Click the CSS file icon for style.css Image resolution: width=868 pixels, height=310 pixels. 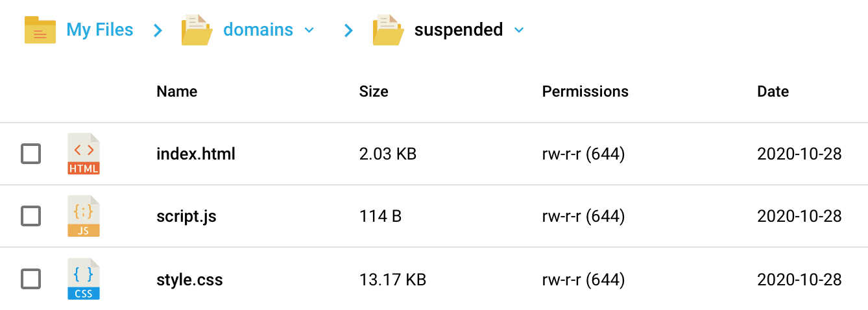click(84, 279)
